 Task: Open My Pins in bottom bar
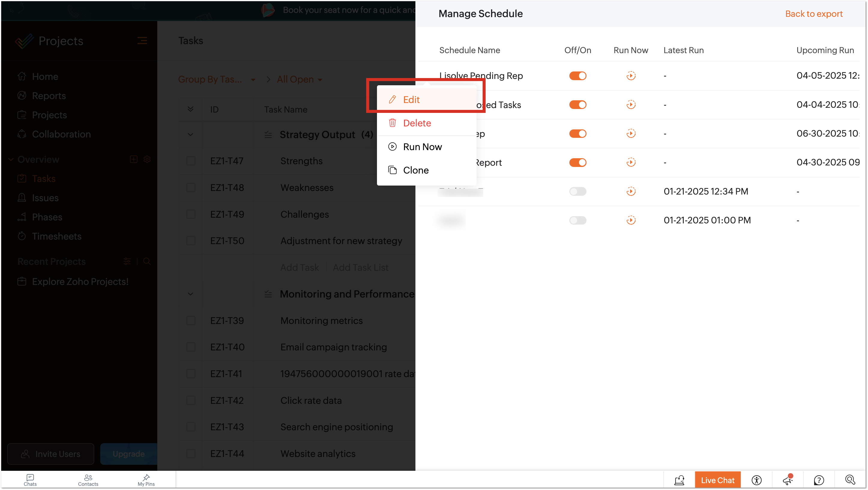[x=146, y=480]
